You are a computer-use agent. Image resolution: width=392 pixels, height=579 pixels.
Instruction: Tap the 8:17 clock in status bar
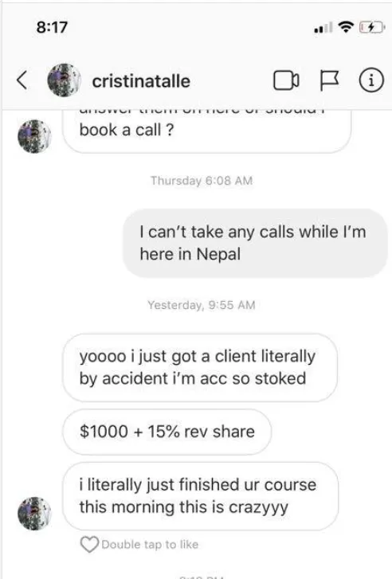click(52, 27)
